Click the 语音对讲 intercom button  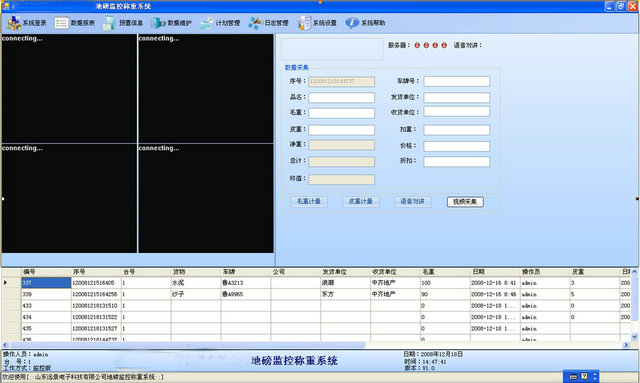pos(413,201)
